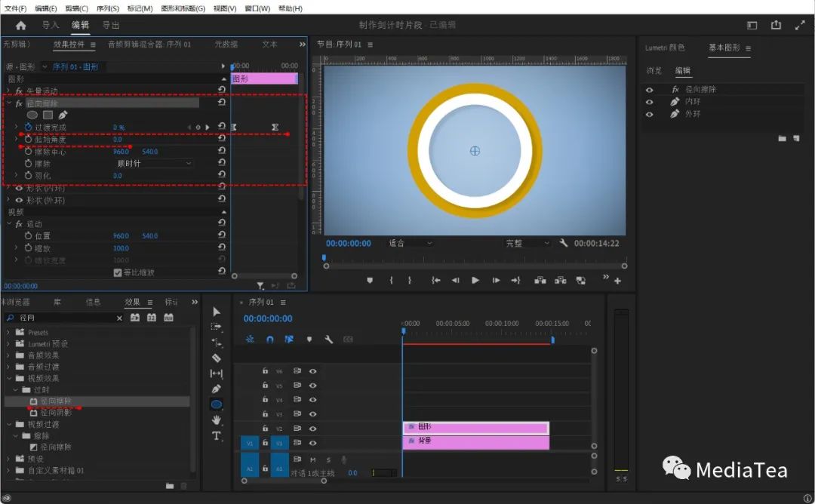Open the Home screen icon
The height and width of the screenshot is (504, 815).
(x=21, y=25)
